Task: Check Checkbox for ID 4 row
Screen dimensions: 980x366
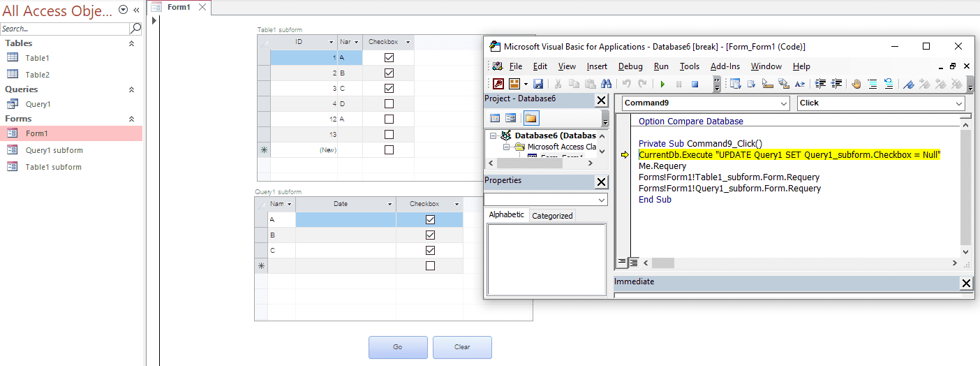Action: tap(389, 103)
